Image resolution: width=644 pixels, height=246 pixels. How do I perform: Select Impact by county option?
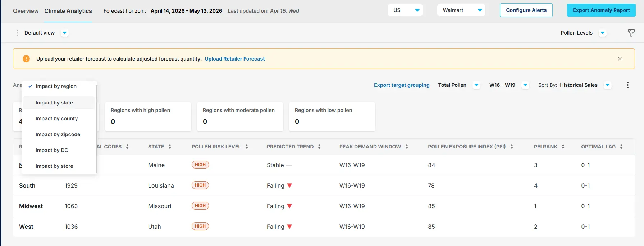pyautogui.click(x=59, y=118)
